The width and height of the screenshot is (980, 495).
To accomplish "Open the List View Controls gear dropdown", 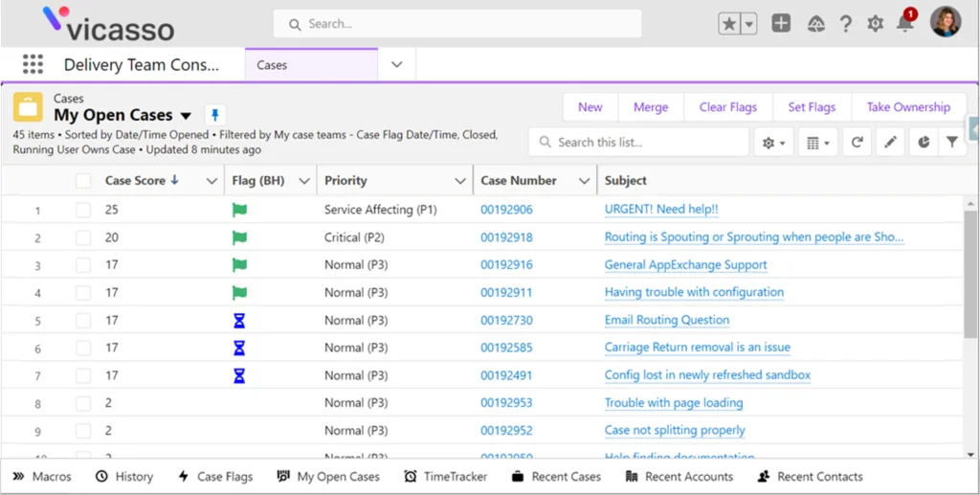I will click(x=774, y=143).
